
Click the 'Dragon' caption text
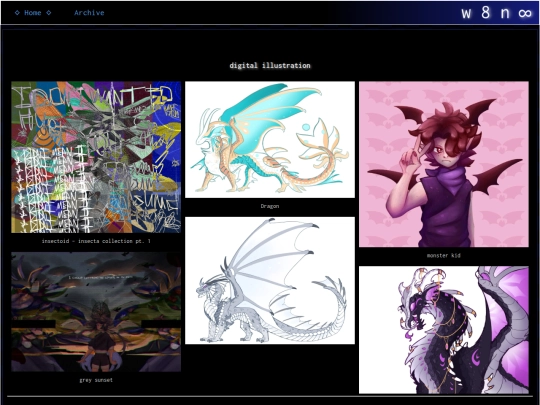[270, 206]
